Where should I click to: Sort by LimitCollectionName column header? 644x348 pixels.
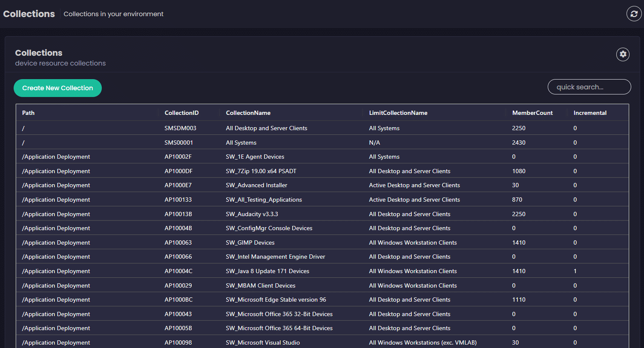(x=398, y=113)
